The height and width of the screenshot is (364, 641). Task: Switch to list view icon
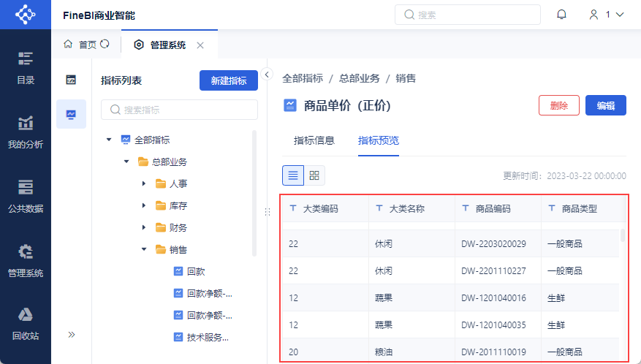tap(293, 175)
